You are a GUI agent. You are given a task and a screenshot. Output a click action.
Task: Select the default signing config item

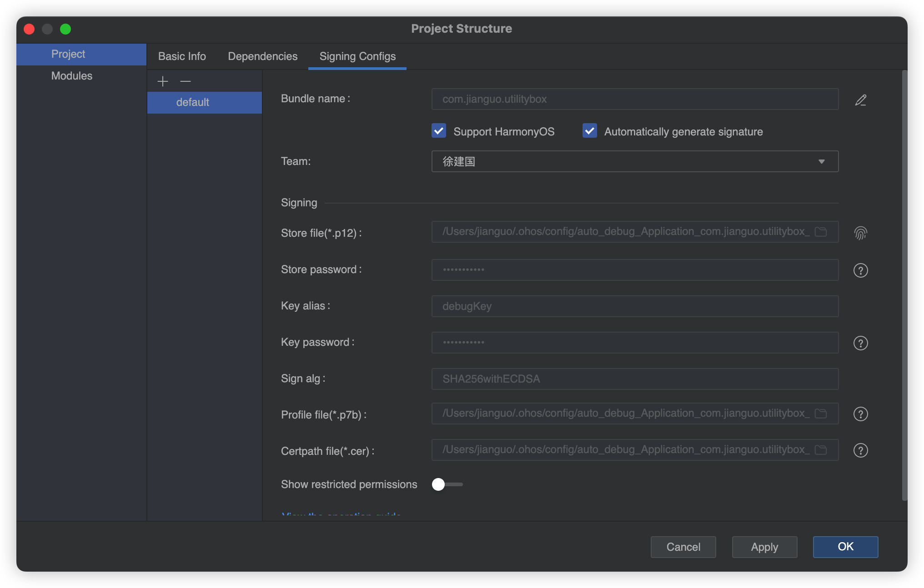point(191,102)
